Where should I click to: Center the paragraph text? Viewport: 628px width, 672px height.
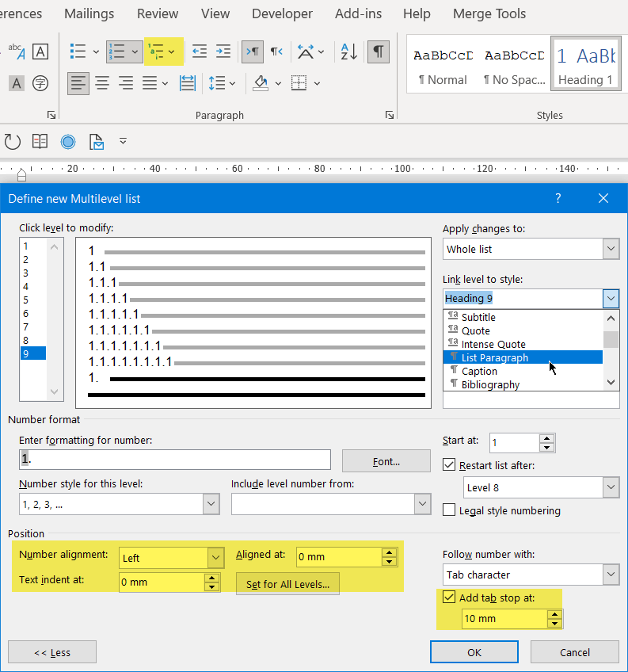102,83
